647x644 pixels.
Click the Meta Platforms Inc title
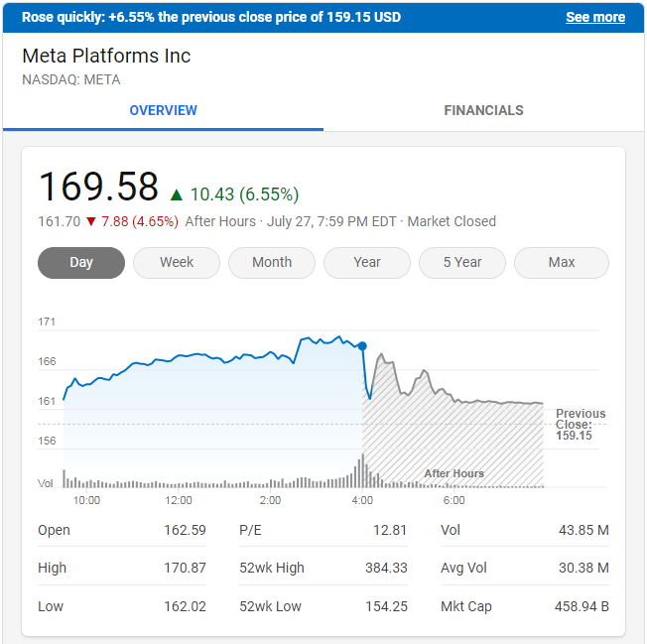[106, 56]
